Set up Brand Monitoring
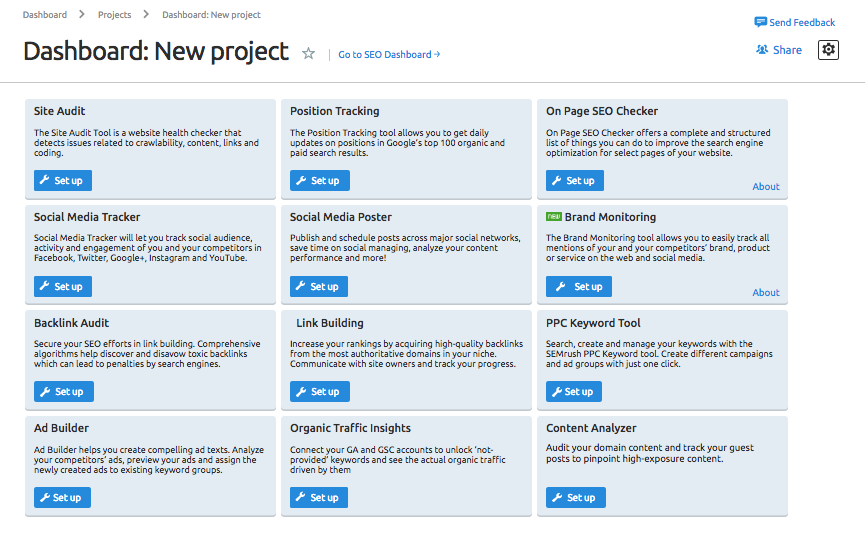Screen dimensions: 865x538 (578, 287)
